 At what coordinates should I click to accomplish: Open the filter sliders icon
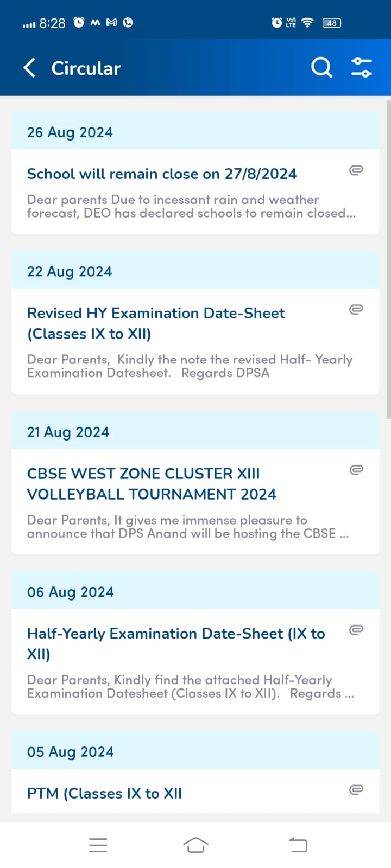click(x=361, y=68)
